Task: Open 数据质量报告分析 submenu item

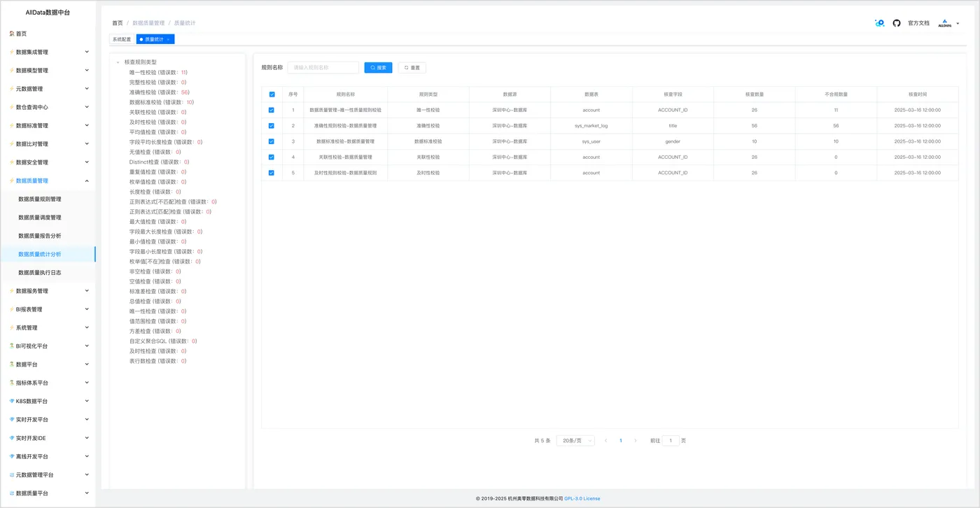Action: [x=40, y=236]
